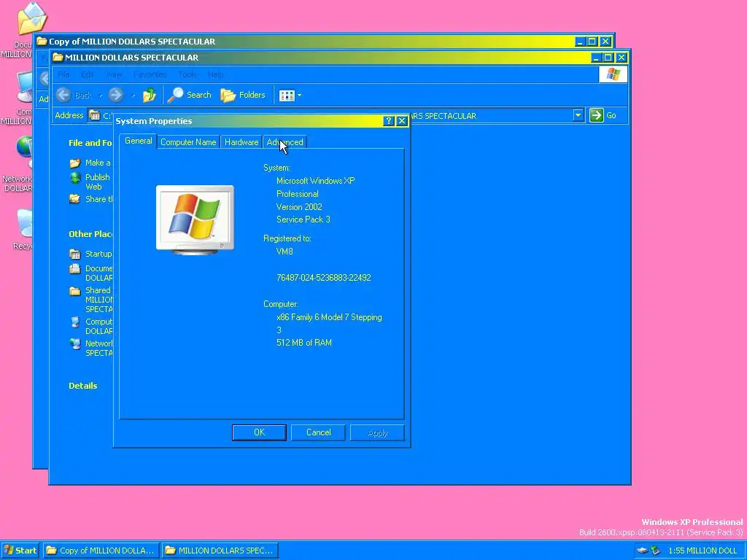This screenshot has height=560, width=747.
Task: Click the network tray icon in the system tray
Action: click(x=656, y=551)
